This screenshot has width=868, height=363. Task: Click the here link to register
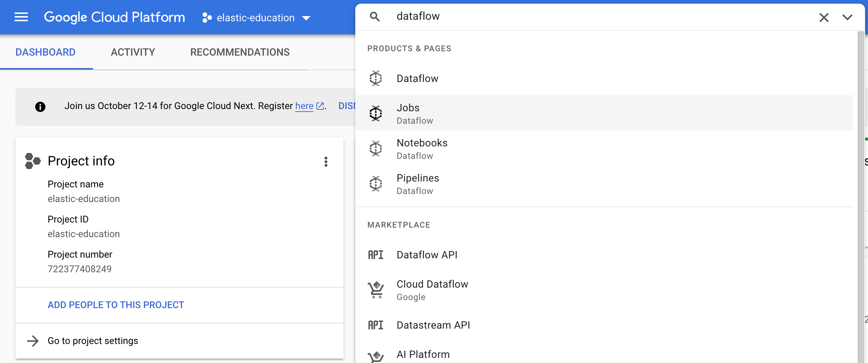[x=304, y=106]
